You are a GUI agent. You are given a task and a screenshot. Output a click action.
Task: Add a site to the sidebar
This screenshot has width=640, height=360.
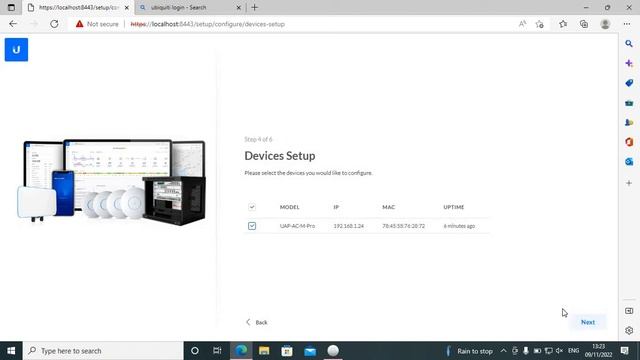pos(629,183)
